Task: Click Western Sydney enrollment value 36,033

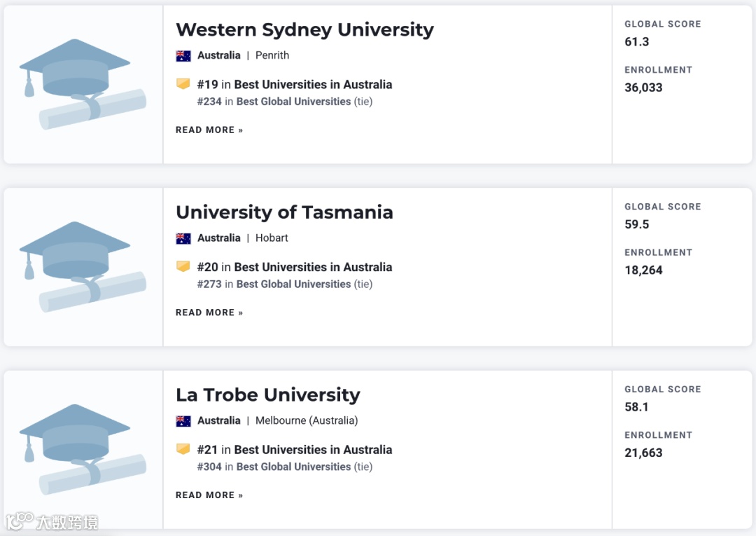Action: click(643, 88)
